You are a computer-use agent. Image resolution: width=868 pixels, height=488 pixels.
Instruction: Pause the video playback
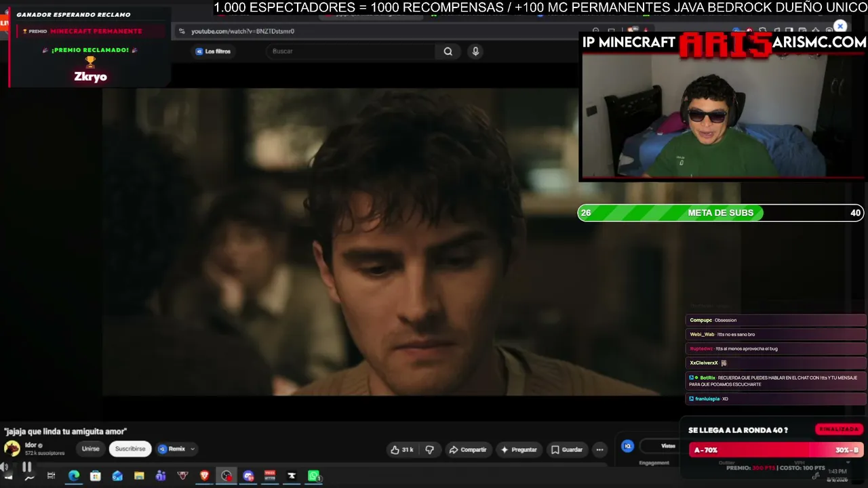point(27,467)
